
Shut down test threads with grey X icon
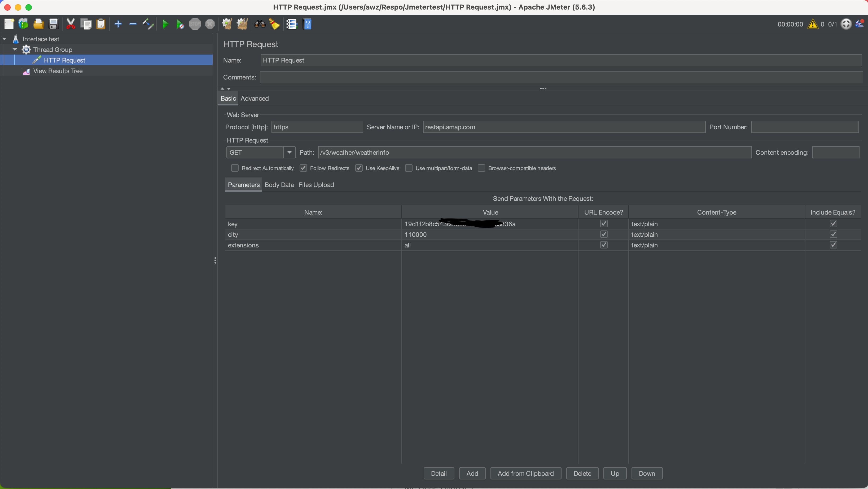point(210,24)
